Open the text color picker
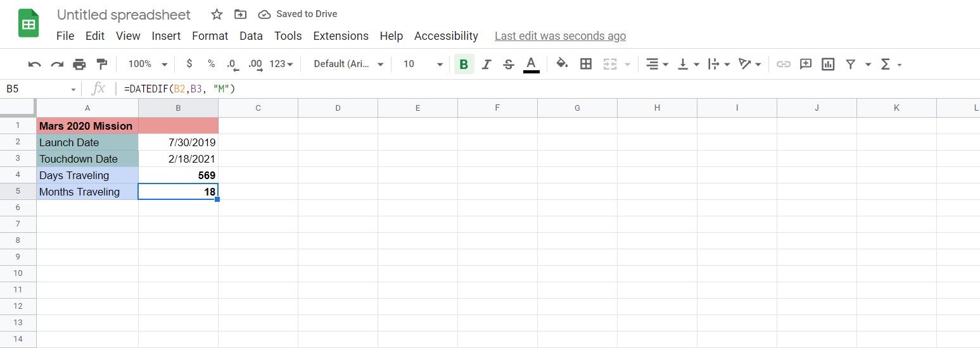 click(x=531, y=64)
